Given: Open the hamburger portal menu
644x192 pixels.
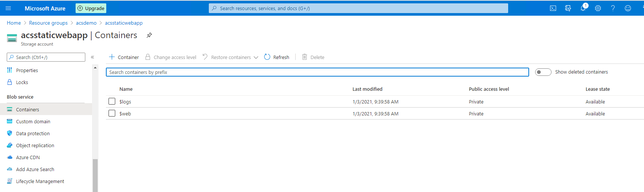Looking at the screenshot, I should pyautogui.click(x=8, y=8).
